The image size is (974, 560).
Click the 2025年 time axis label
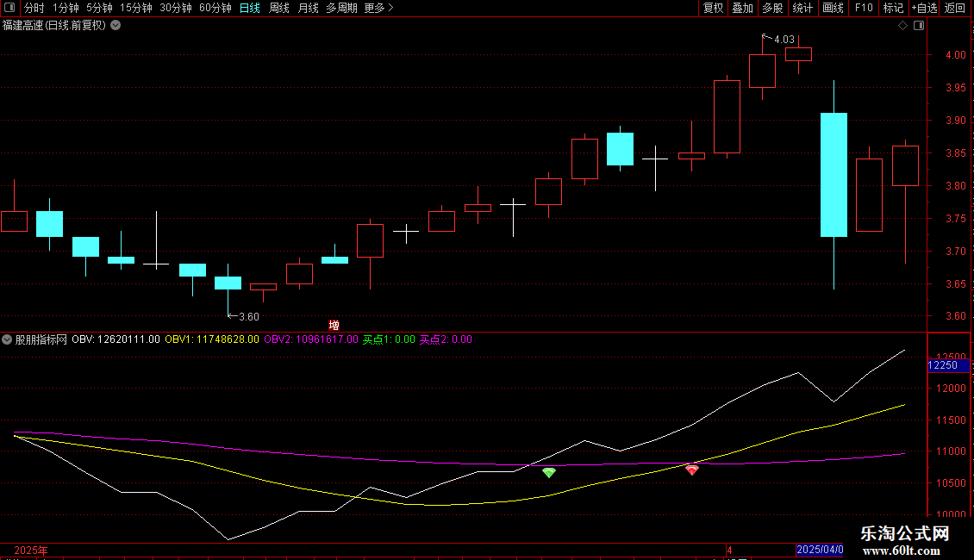point(31,550)
